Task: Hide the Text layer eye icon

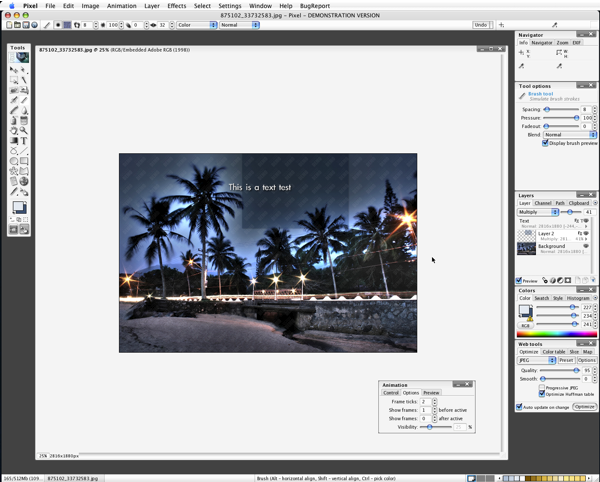Action: click(x=586, y=221)
